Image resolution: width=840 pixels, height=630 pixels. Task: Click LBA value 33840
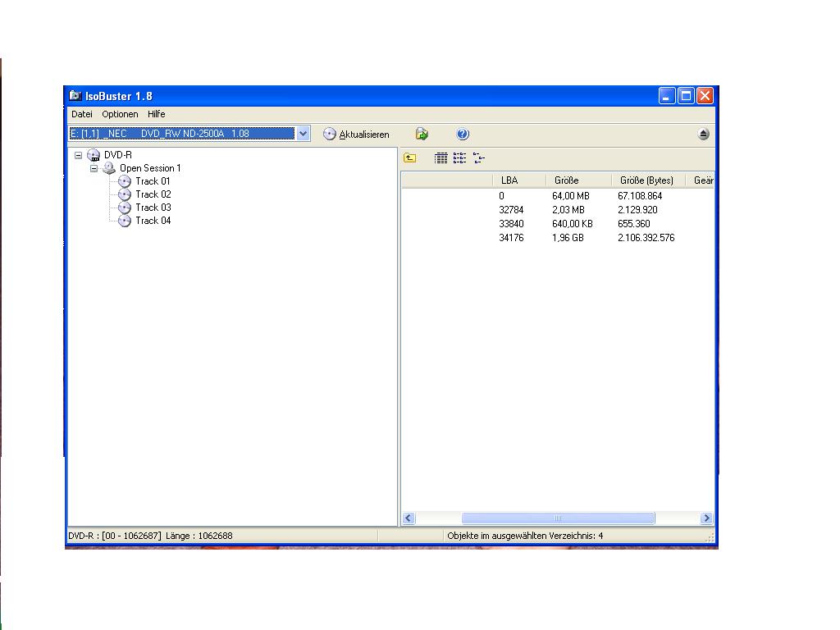(x=511, y=224)
